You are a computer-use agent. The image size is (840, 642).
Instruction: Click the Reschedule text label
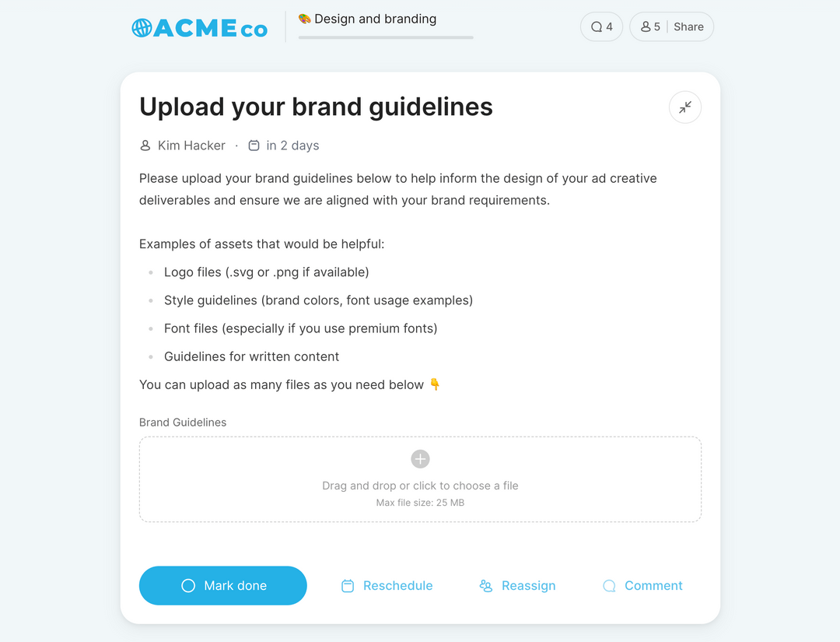pyautogui.click(x=397, y=586)
